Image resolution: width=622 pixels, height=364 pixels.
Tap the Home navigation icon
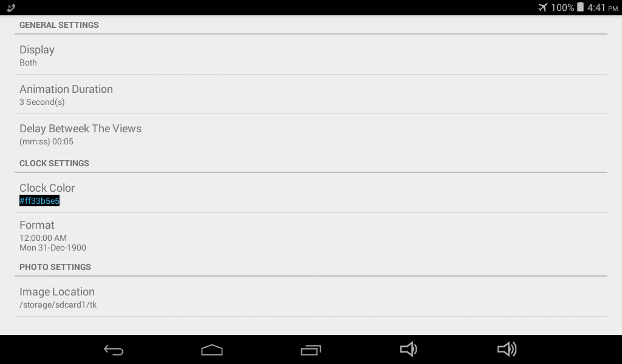(212, 349)
